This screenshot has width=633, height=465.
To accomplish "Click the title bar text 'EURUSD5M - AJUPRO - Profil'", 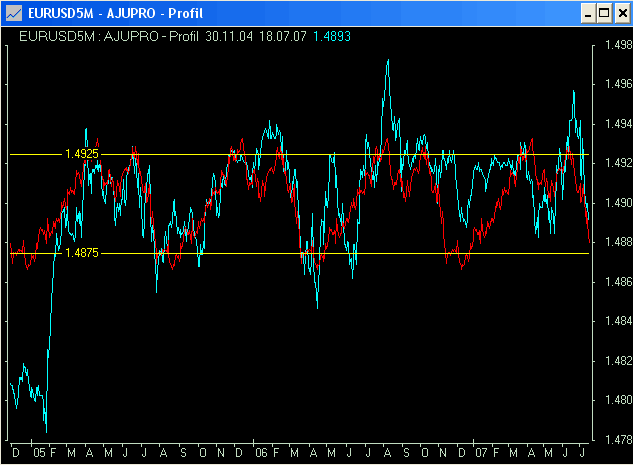I will click(x=115, y=13).
